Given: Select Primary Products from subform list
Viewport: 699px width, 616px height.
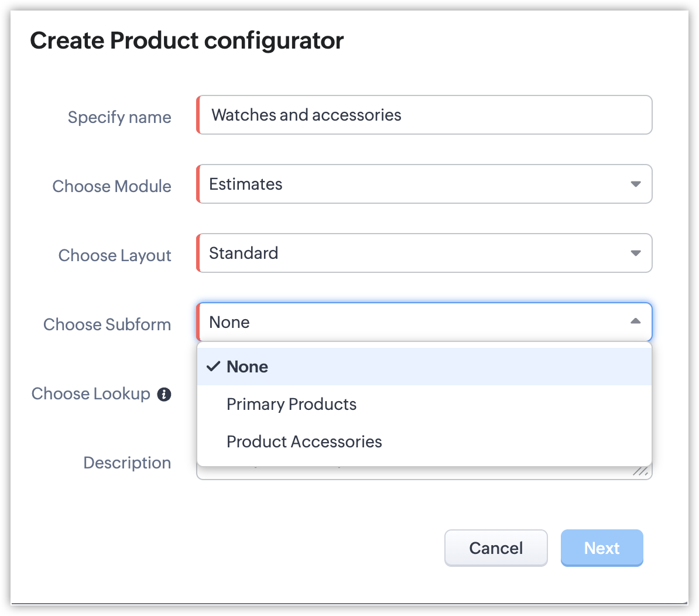Looking at the screenshot, I should click(x=292, y=404).
